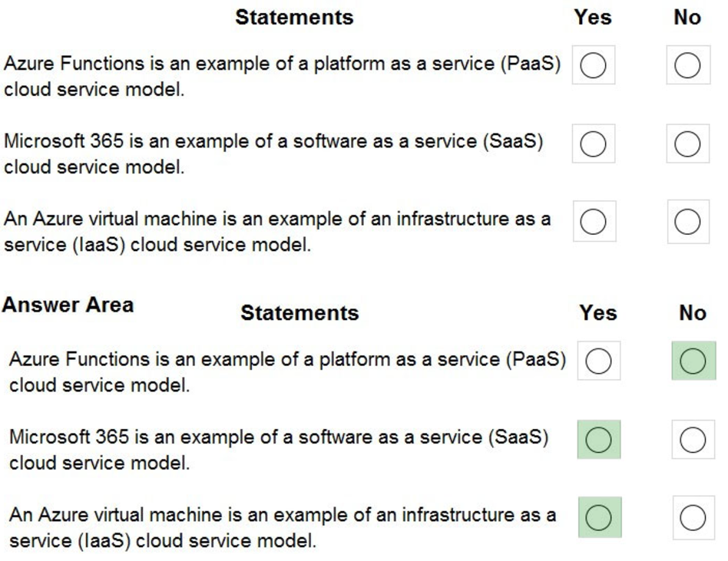Click green-highlighted Yes for Azure virtual machine in Answer Area

(599, 518)
